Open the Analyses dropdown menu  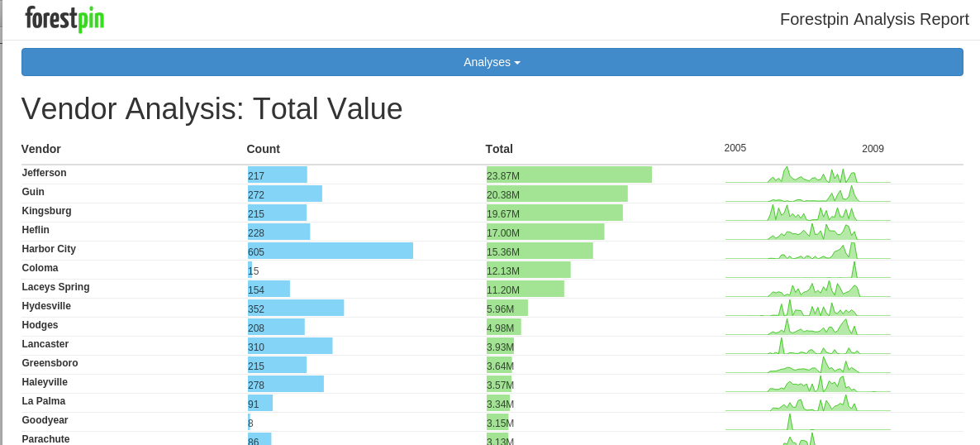coord(492,62)
